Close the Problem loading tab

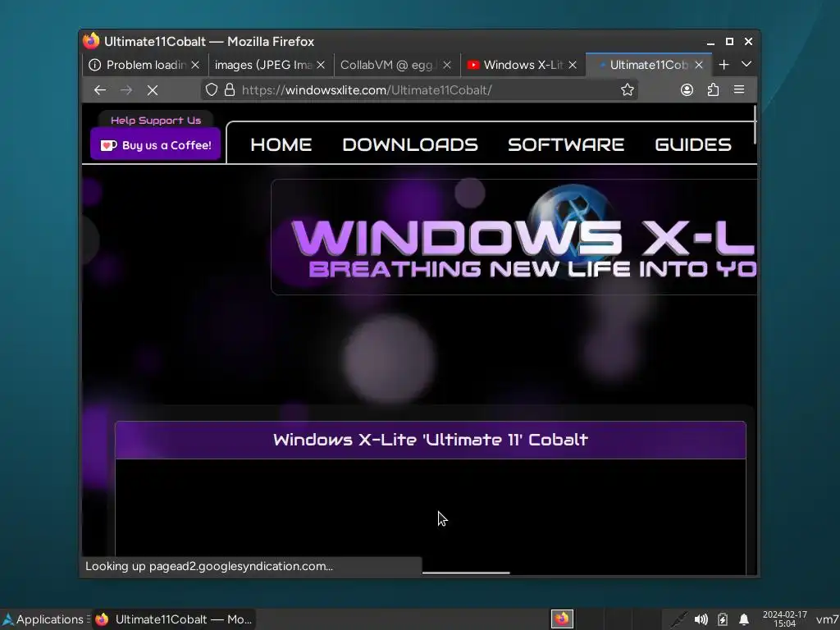[195, 65]
